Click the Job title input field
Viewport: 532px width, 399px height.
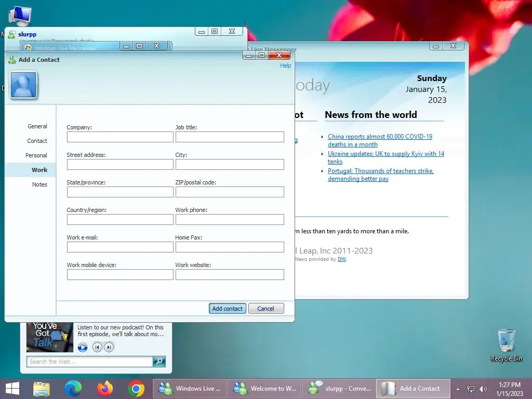[230, 137]
